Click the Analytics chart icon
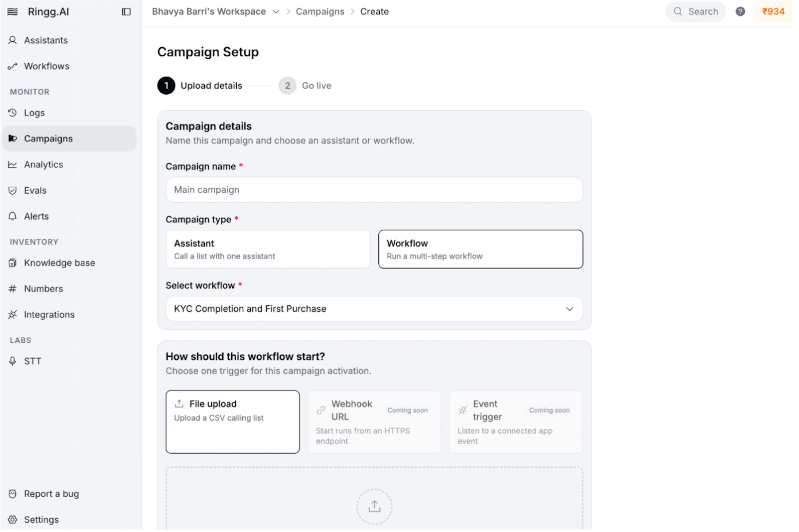Image resolution: width=799 pixels, height=532 pixels. 12,165
